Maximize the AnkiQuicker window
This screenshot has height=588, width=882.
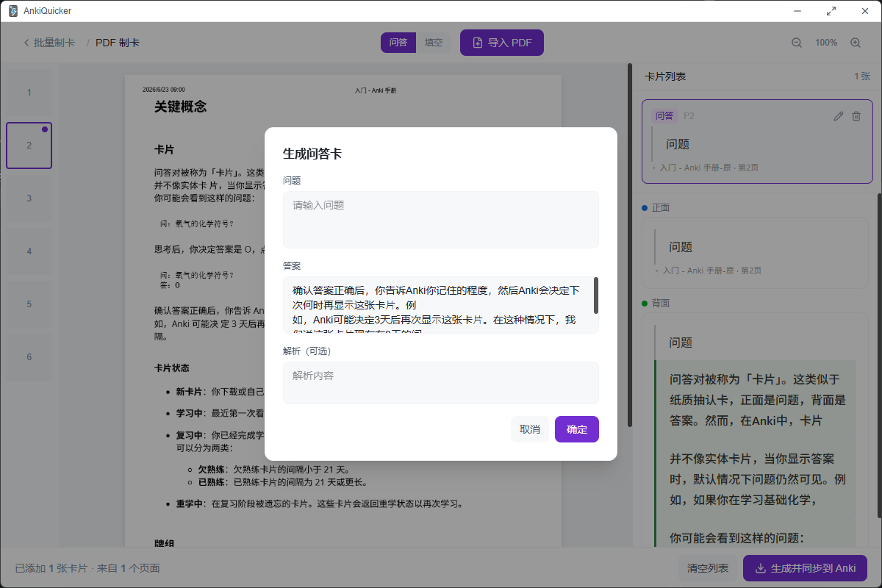pyautogui.click(x=831, y=11)
